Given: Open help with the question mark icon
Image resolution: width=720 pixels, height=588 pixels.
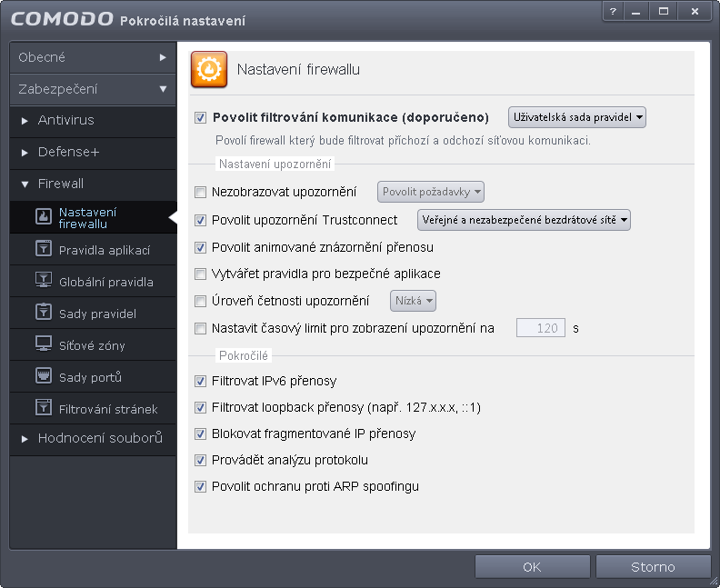Looking at the screenshot, I should click(x=613, y=12).
